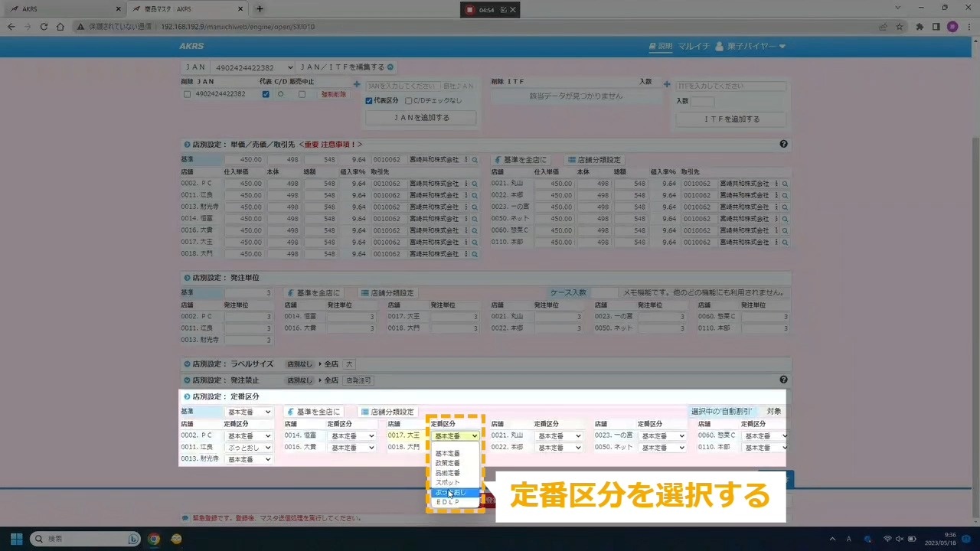The height and width of the screenshot is (551, 980).
Task: Click the stop recording button icon
Action: 470,10
